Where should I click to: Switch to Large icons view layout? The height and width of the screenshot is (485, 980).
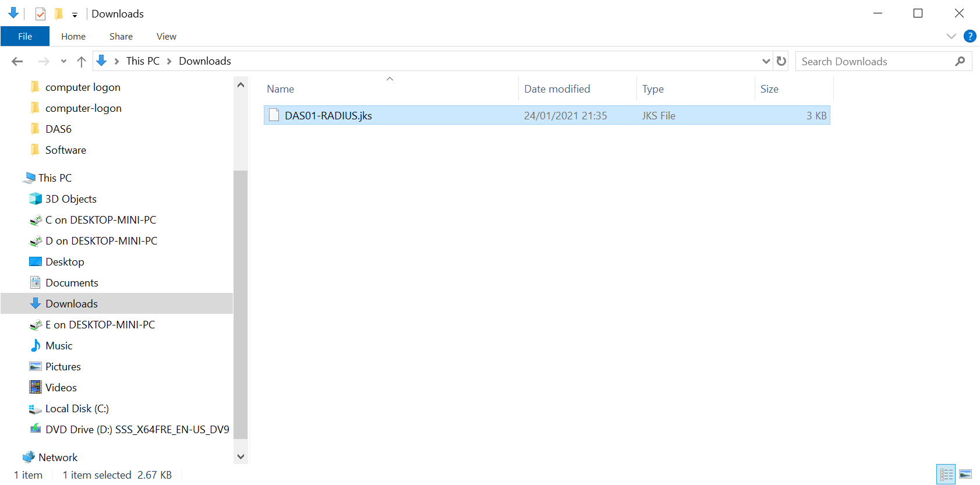coord(965,475)
